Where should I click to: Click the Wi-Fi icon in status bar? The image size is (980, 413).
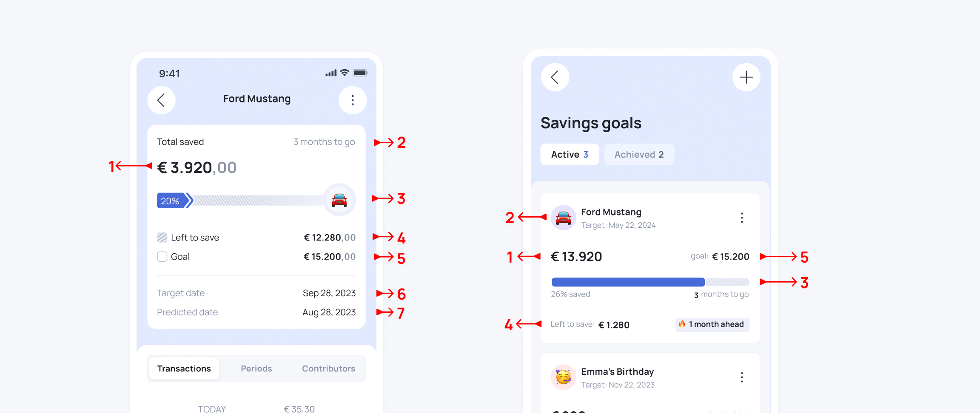pos(345,73)
